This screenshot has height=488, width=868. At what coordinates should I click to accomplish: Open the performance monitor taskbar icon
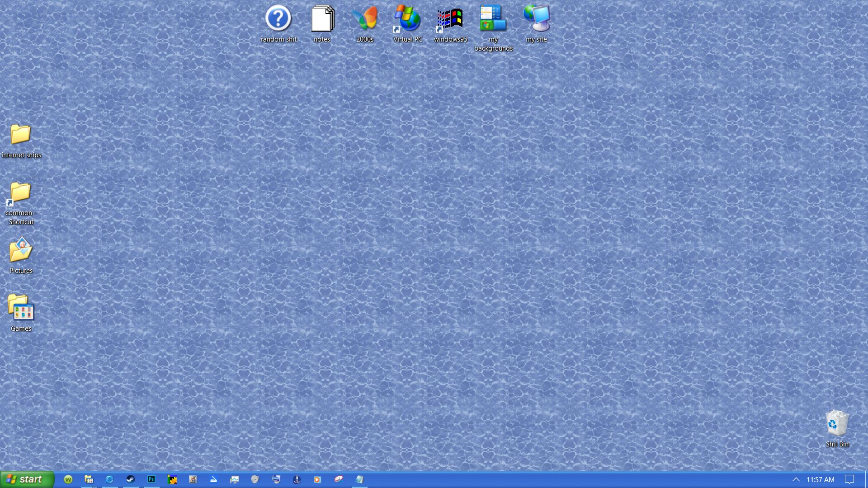click(x=234, y=479)
